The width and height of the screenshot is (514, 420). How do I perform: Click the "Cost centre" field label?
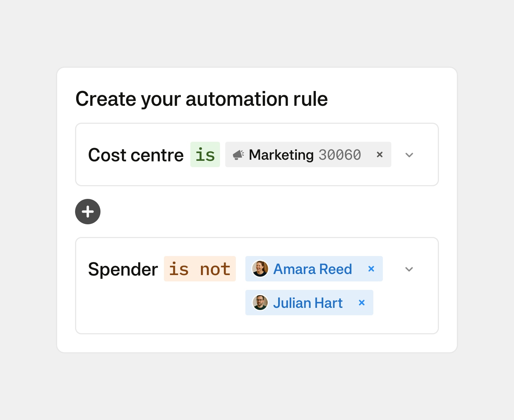(x=136, y=155)
